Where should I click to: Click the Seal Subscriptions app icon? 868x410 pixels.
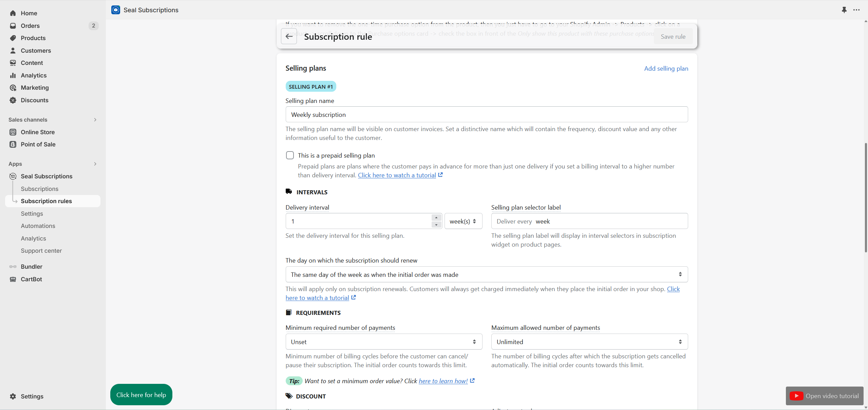(115, 10)
